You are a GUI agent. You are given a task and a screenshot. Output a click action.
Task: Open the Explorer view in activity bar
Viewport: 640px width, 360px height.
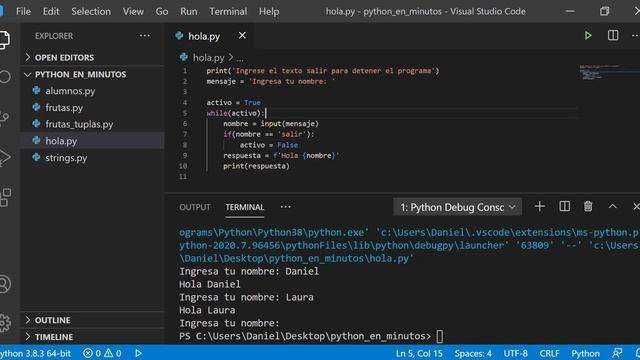tap(4, 40)
